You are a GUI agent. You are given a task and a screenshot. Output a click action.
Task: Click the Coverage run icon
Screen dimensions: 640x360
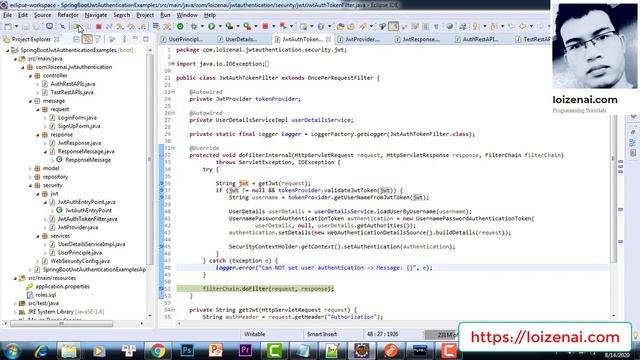(229, 27)
